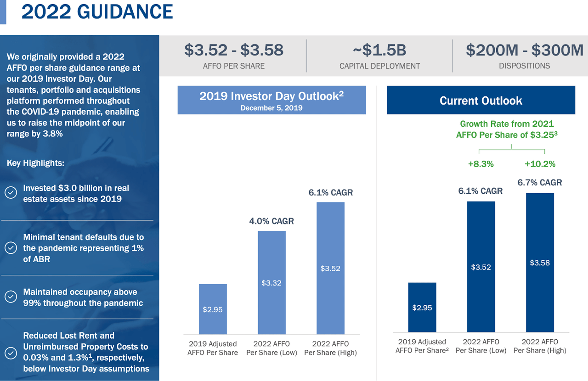Image resolution: width=588 pixels, height=381 pixels.
Task: Click the 'CAPITAL DEPLOYMENT' label
Action: pos(379,66)
